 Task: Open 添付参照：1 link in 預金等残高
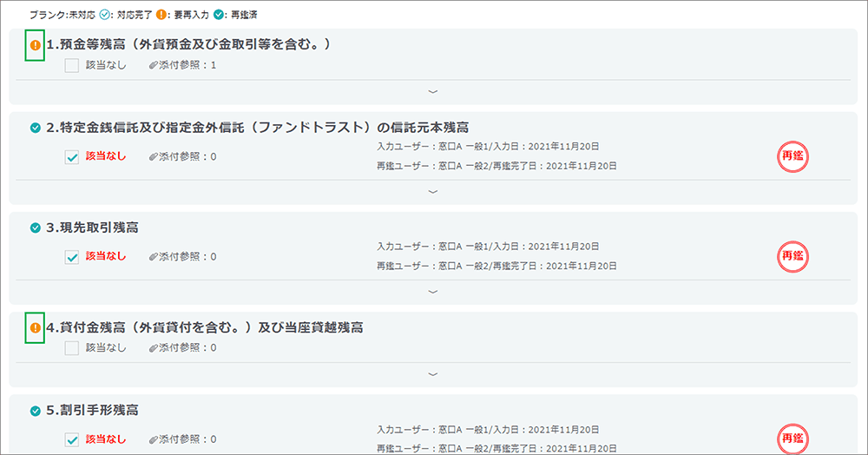tap(187, 65)
